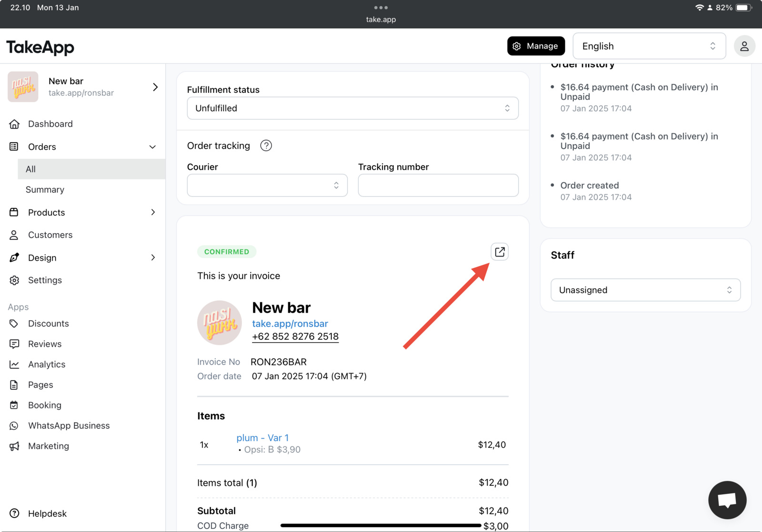The image size is (762, 532).
Task: Open Settings in the sidebar
Action: coord(45,280)
